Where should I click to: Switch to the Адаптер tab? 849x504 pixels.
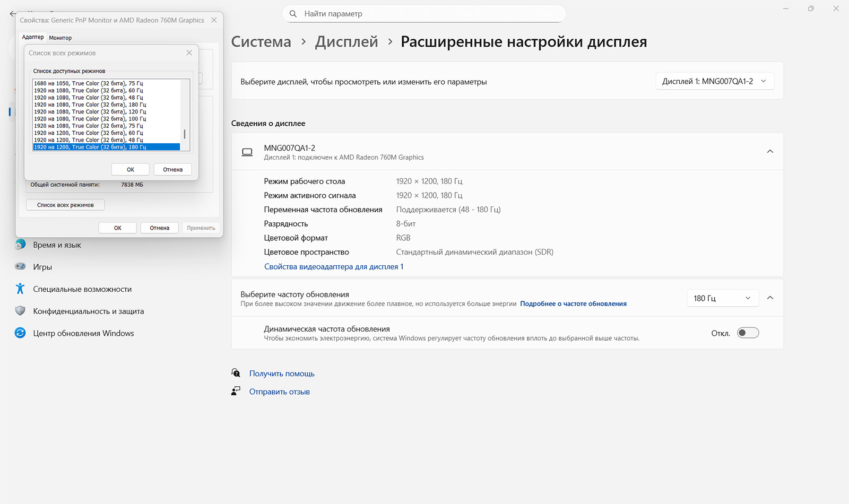tap(33, 37)
